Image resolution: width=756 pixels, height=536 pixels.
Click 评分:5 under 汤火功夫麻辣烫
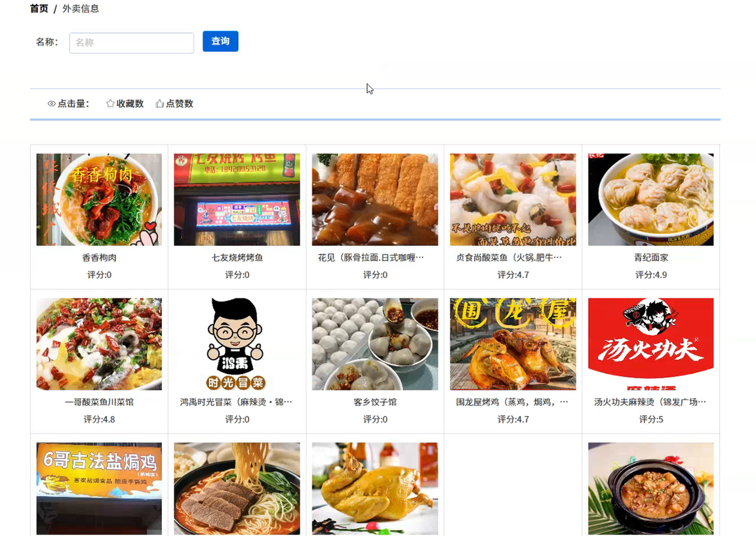(651, 419)
